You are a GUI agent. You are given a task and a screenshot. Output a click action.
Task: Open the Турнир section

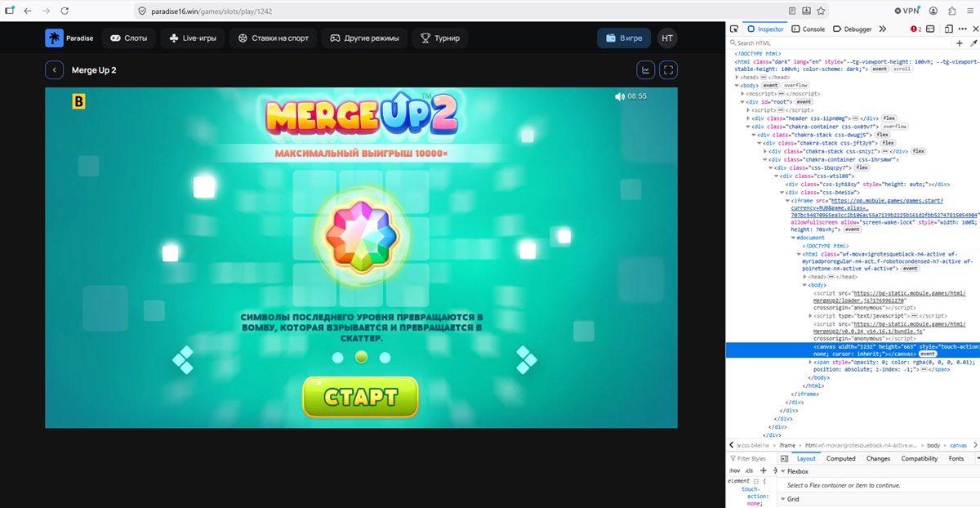(x=440, y=38)
